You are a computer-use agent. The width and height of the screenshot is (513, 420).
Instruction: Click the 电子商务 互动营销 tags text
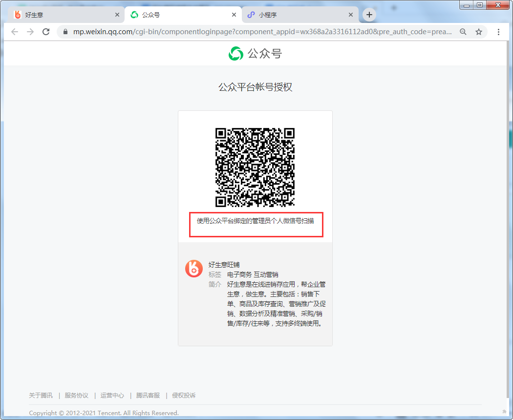click(253, 274)
